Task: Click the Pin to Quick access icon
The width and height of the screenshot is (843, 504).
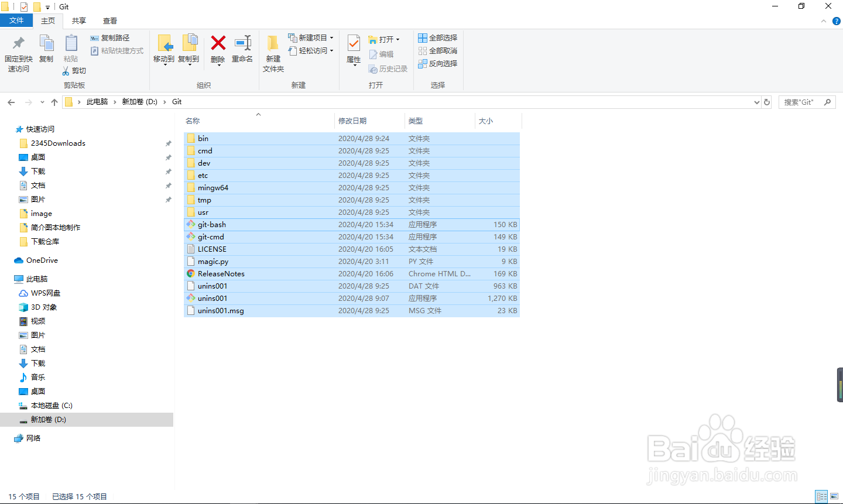Action: point(18,43)
